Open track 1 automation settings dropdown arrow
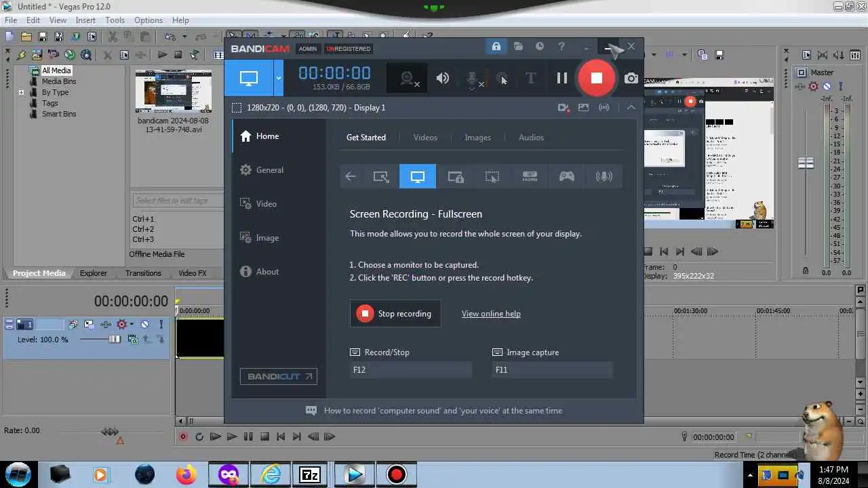This screenshot has height=488, width=868. (132, 325)
